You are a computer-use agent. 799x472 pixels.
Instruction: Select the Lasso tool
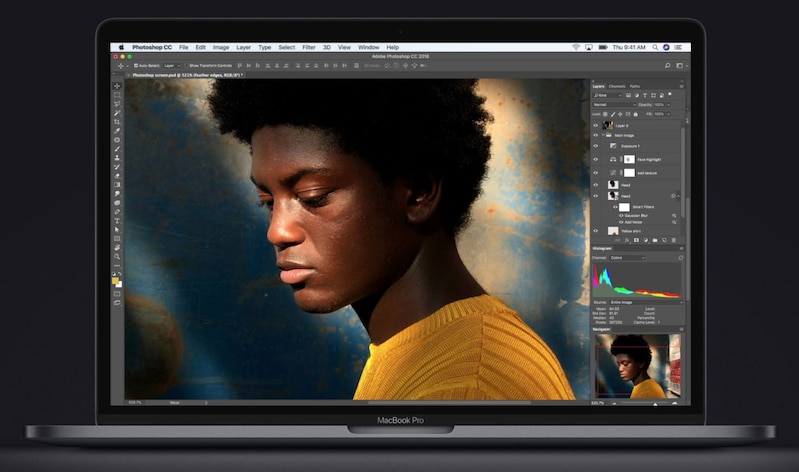click(117, 103)
